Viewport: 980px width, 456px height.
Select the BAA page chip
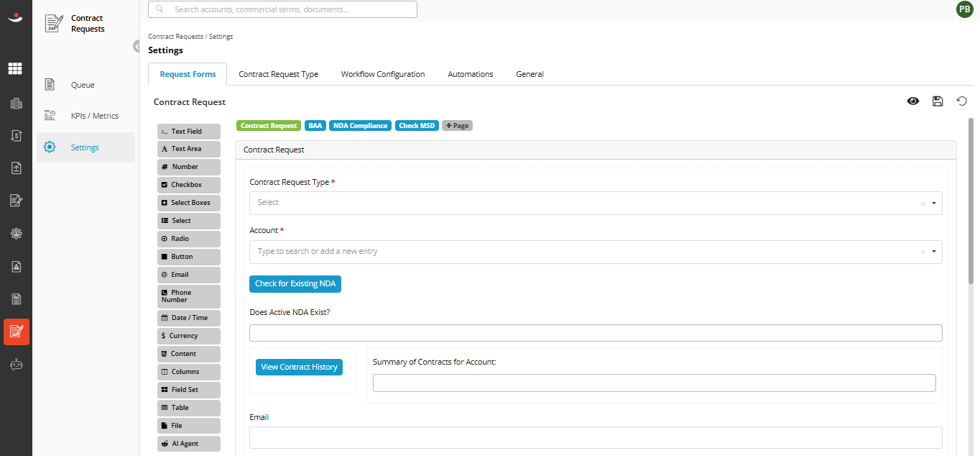(x=315, y=125)
